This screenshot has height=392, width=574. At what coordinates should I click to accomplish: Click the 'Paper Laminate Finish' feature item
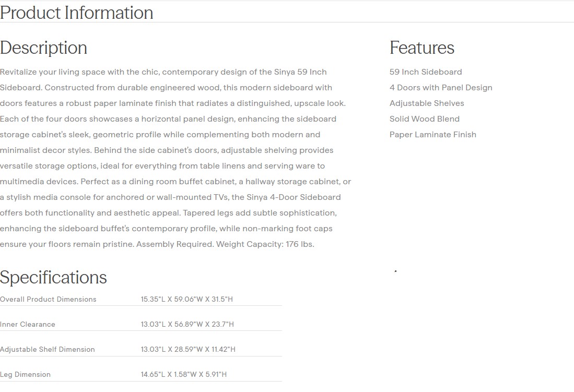coord(433,135)
